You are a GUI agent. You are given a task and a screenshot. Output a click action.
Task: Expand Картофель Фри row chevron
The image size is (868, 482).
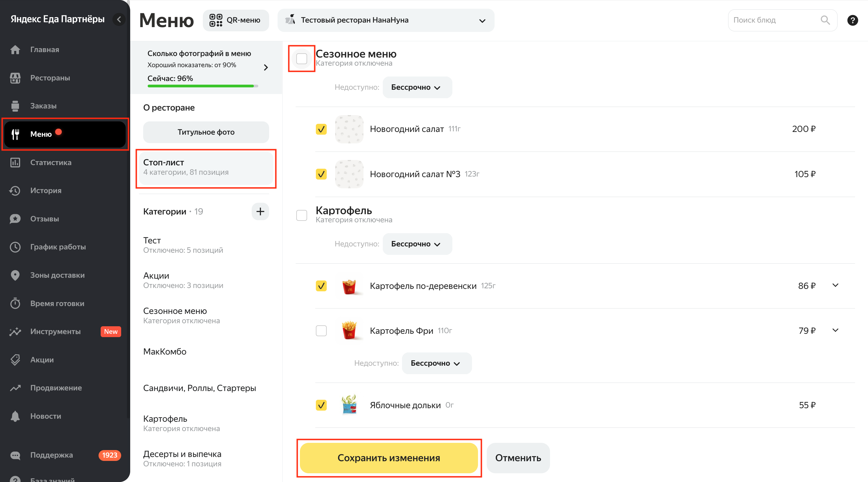[x=835, y=330]
